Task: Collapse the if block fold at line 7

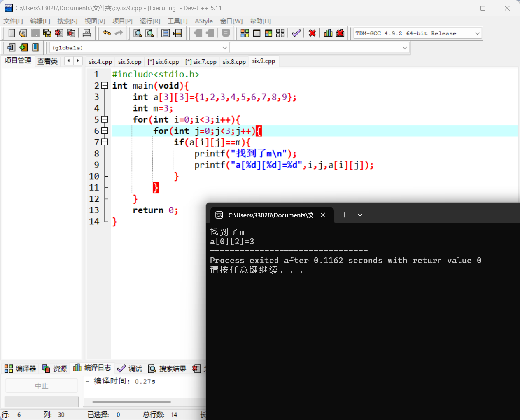Action: [x=105, y=142]
